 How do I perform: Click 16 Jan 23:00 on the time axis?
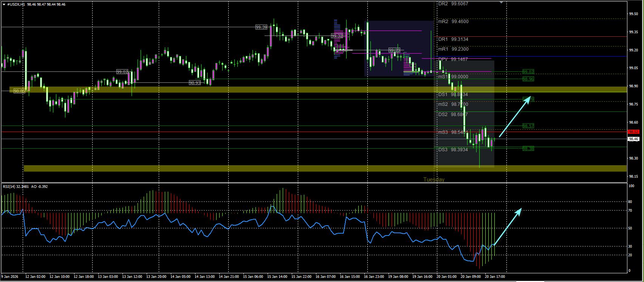[x=374, y=277]
